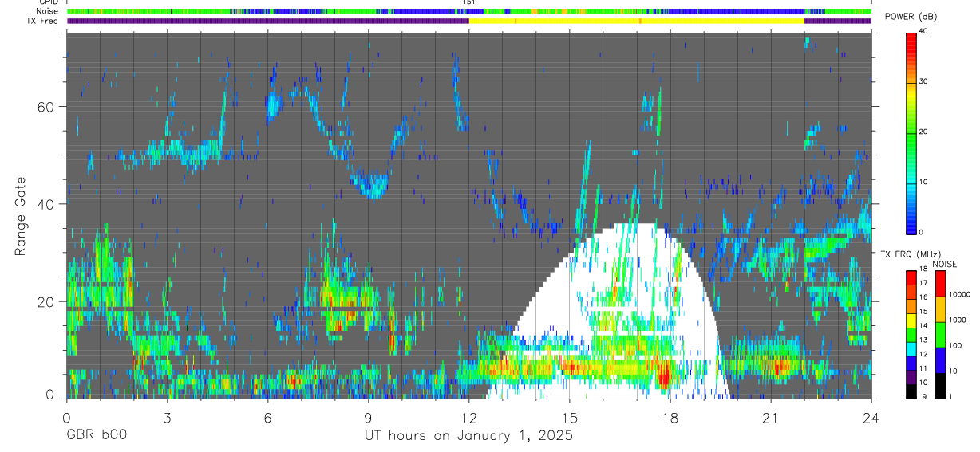Viewport: 980px width, 452px height.
Task: Click the CPID value '151'
Action: click(469, 2)
